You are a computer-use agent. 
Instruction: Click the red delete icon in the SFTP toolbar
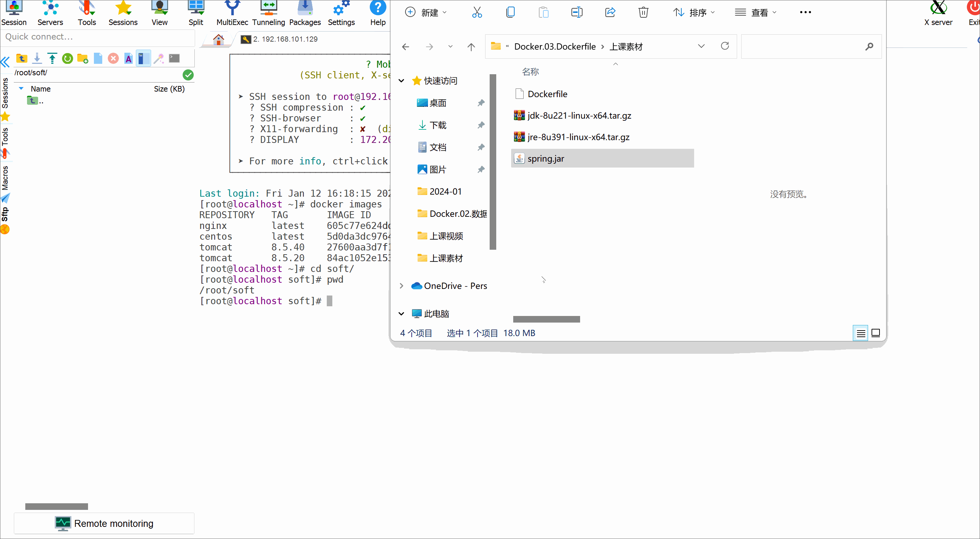pos(113,58)
